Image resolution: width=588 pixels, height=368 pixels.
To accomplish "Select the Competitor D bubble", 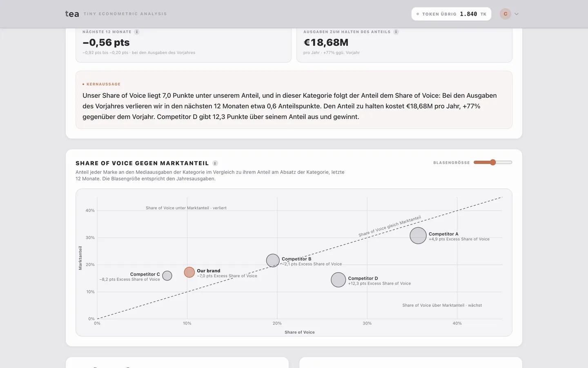I will tap(339, 280).
